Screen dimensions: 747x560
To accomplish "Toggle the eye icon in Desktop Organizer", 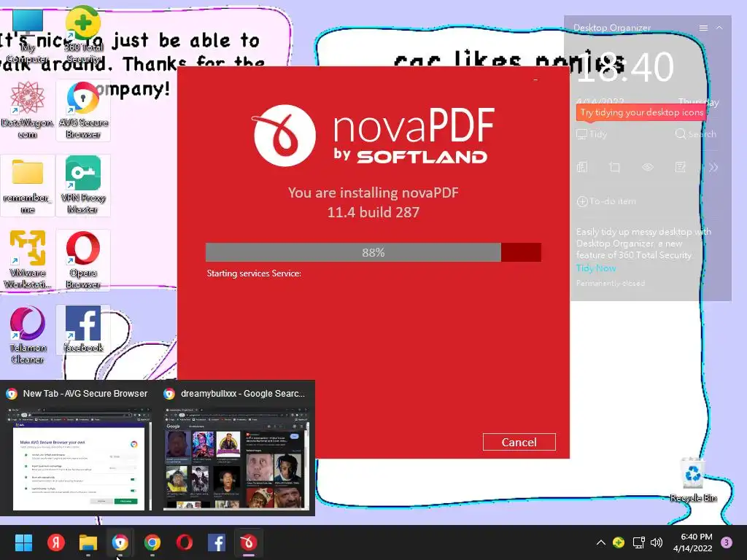I will tap(648, 167).
